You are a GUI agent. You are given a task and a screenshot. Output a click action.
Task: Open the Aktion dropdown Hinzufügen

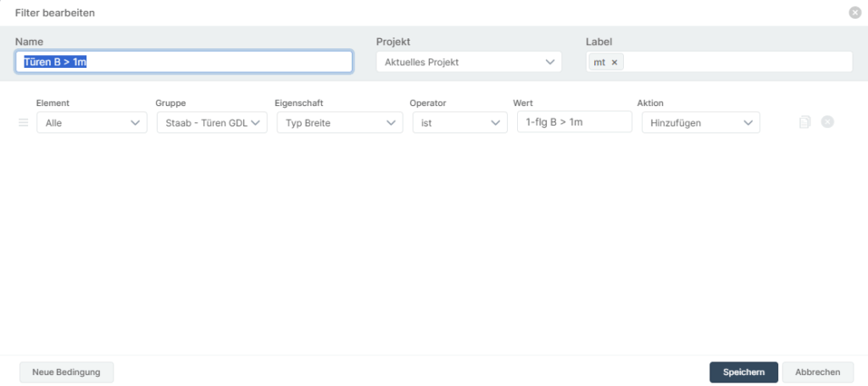[701, 123]
